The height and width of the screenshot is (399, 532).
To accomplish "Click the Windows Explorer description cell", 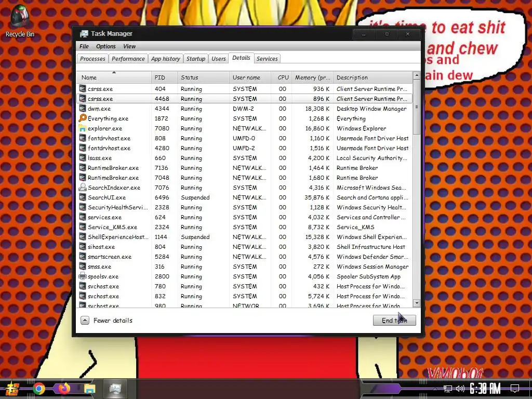I will point(362,128).
